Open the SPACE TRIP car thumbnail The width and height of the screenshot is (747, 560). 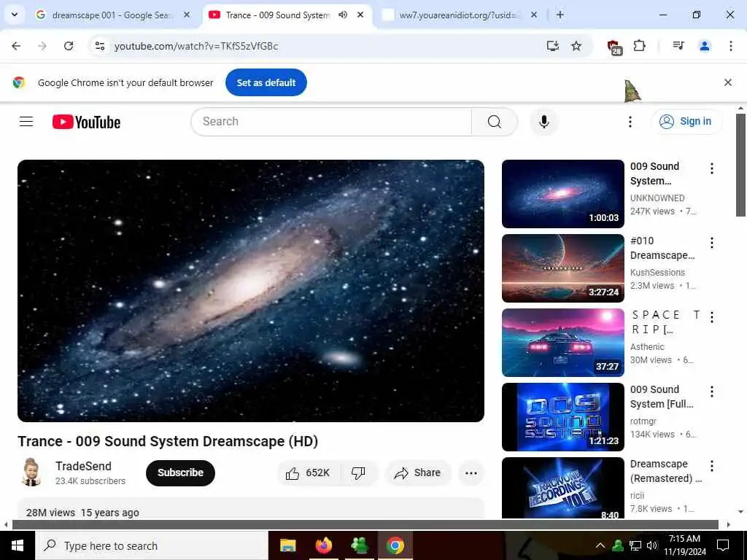[x=562, y=343]
